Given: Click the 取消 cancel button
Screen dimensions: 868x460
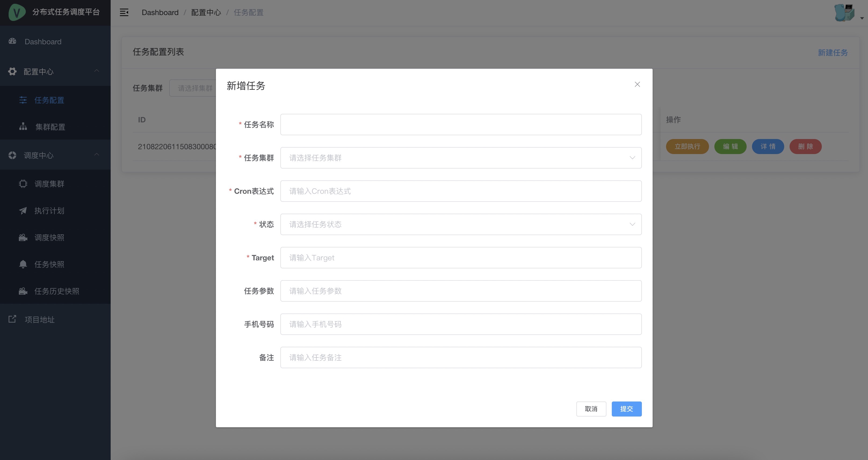Looking at the screenshot, I should click(591, 408).
